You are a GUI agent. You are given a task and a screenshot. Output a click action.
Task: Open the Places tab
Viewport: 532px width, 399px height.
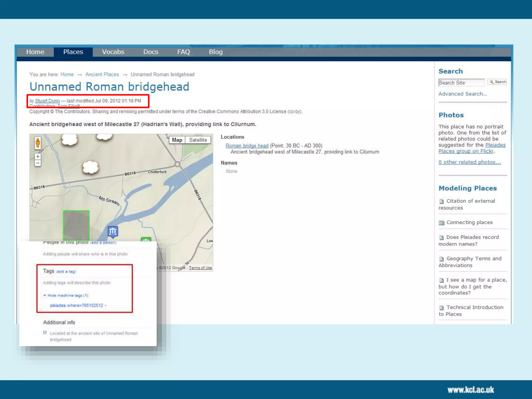point(73,52)
